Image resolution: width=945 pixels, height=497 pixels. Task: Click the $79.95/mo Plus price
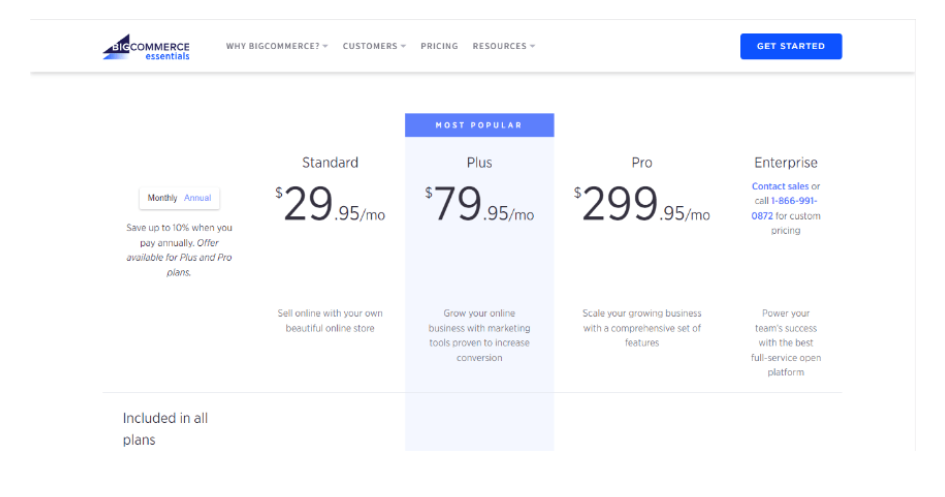pyautogui.click(x=479, y=204)
